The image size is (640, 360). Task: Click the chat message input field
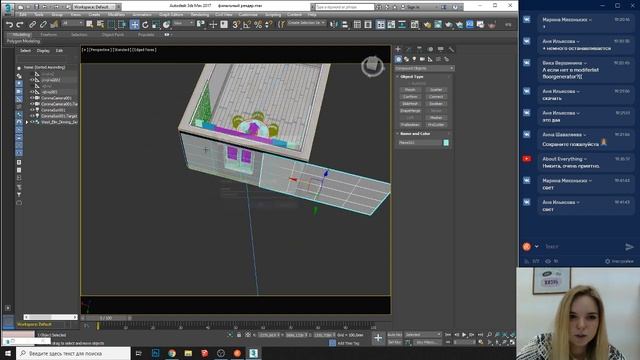point(582,247)
